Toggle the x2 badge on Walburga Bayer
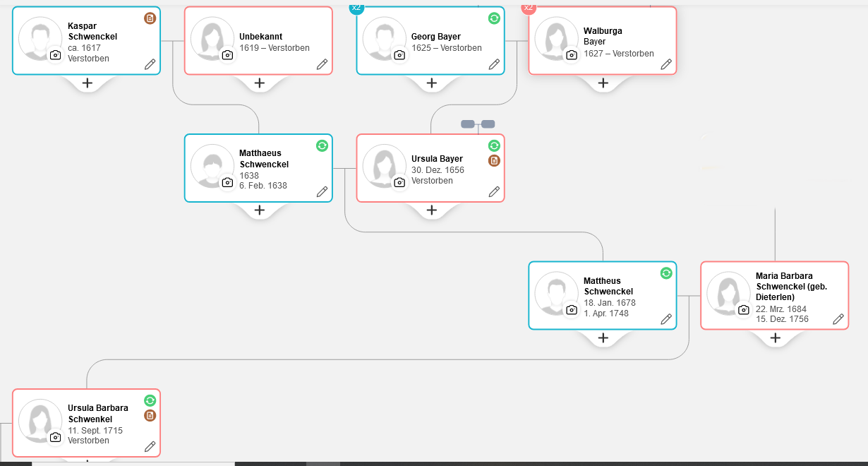 pyautogui.click(x=529, y=7)
